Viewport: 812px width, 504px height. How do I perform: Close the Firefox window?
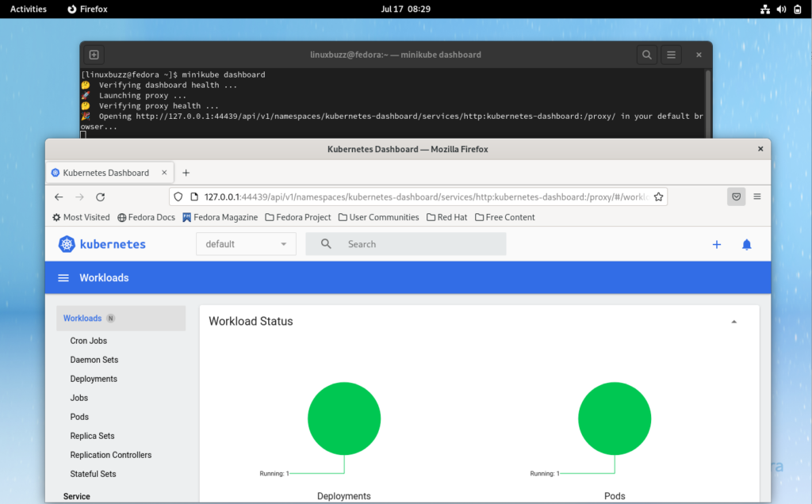click(760, 149)
